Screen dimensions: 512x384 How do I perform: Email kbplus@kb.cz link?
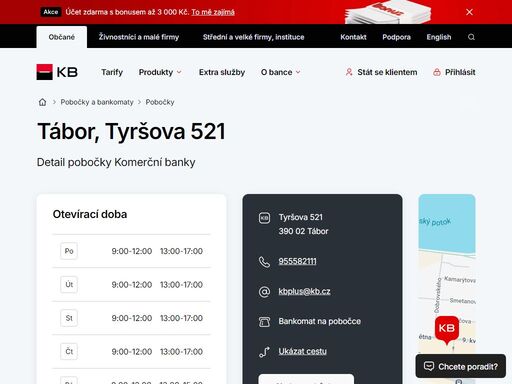[x=304, y=291]
